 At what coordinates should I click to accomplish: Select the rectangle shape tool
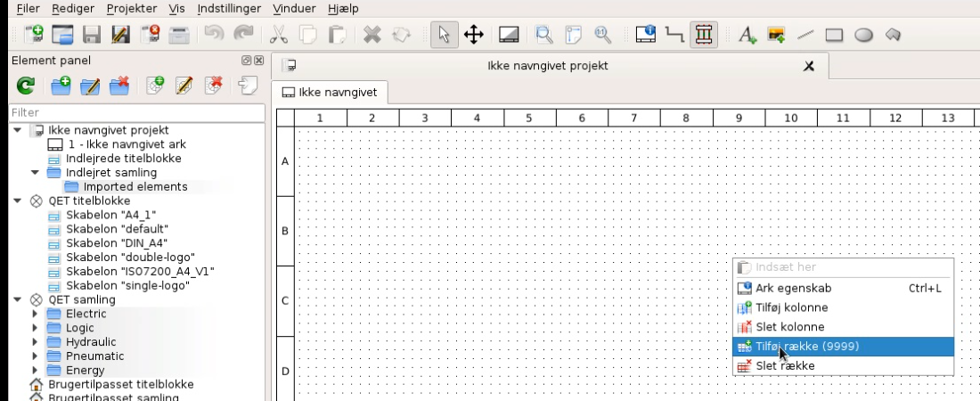click(x=834, y=35)
